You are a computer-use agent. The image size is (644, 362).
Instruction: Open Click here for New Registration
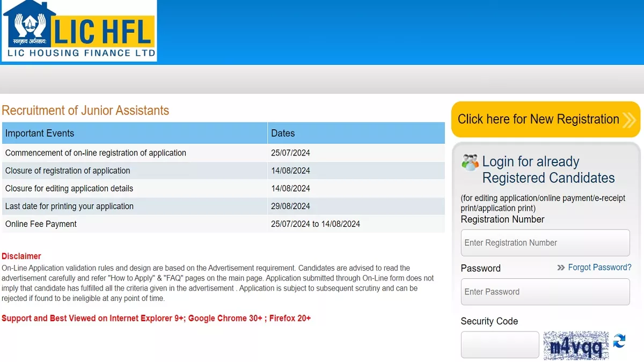538,119
